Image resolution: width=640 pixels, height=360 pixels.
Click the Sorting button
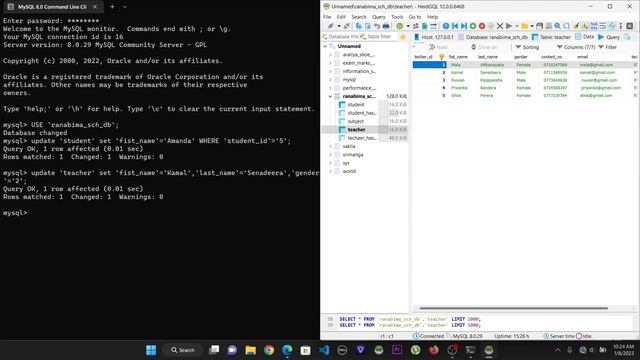(x=527, y=47)
